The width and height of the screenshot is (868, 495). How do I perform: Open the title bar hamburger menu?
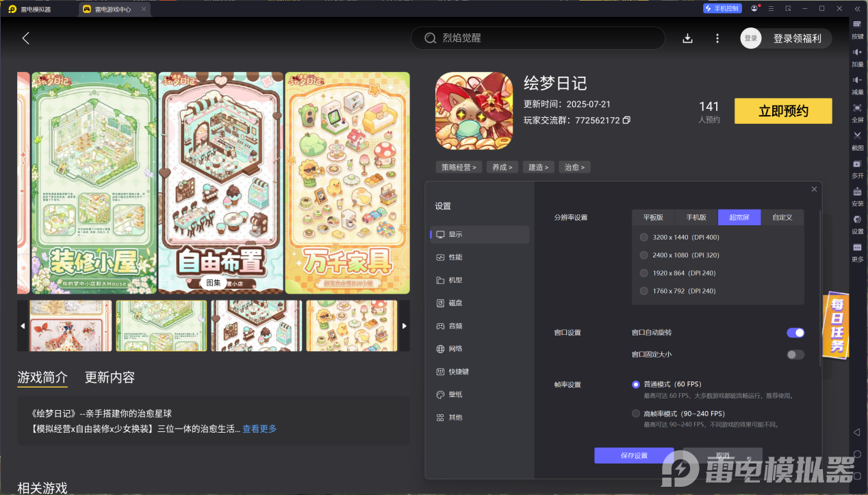click(x=771, y=9)
